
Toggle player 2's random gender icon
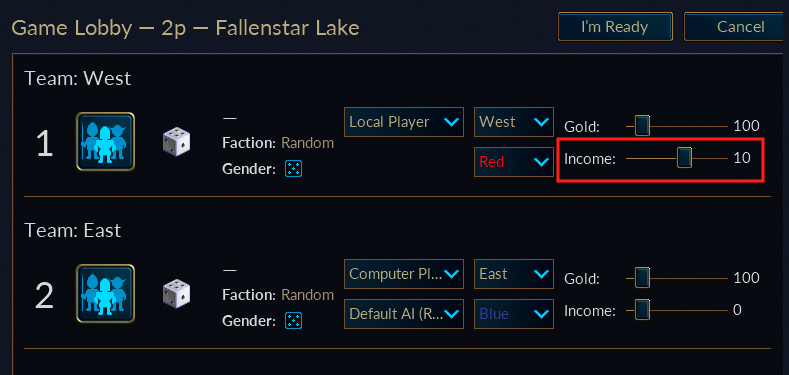pos(293,320)
